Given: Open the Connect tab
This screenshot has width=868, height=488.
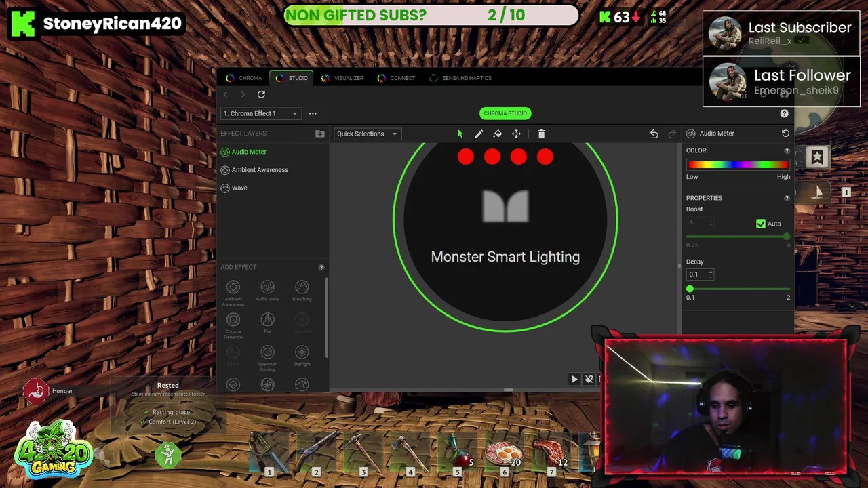Looking at the screenshot, I should point(396,78).
